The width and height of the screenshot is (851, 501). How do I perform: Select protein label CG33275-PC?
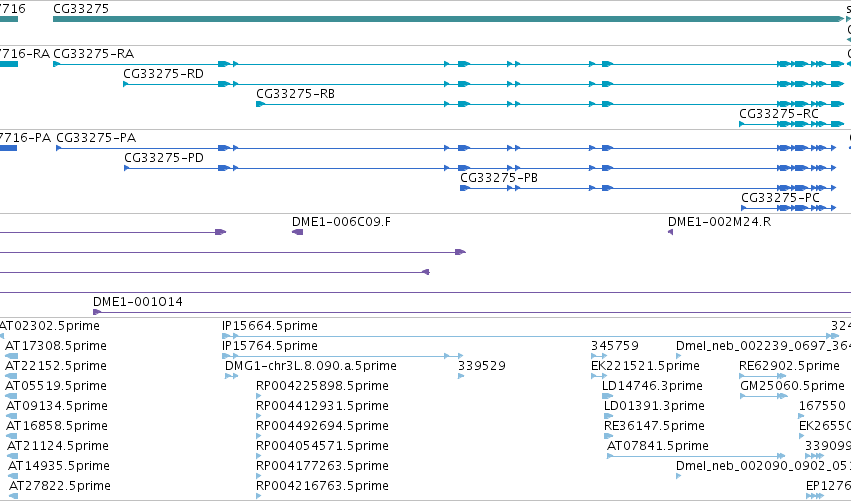[x=780, y=198]
